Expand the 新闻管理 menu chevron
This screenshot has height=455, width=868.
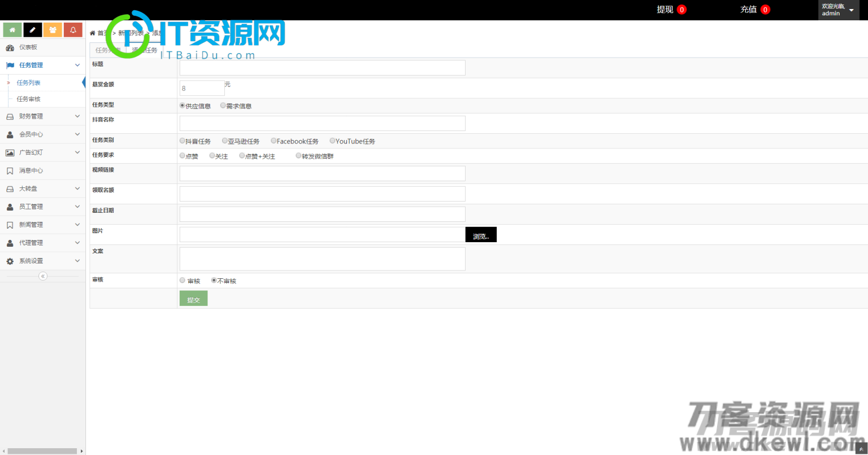tap(77, 225)
